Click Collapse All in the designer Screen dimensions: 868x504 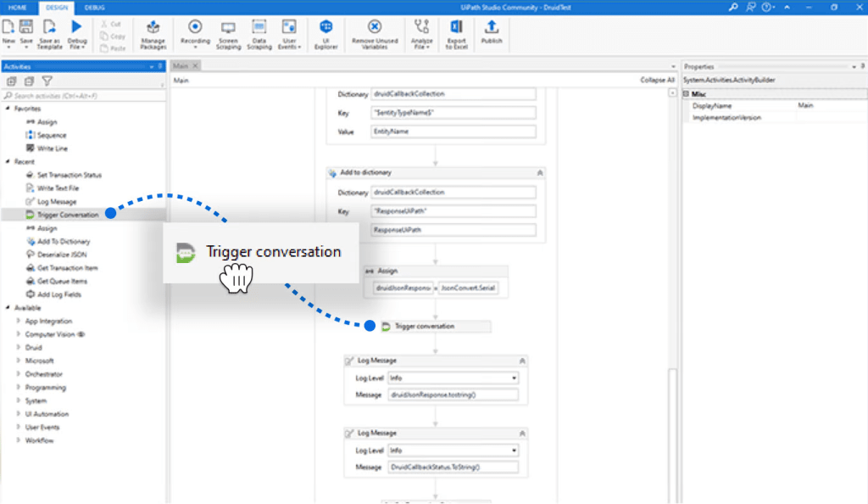(656, 78)
